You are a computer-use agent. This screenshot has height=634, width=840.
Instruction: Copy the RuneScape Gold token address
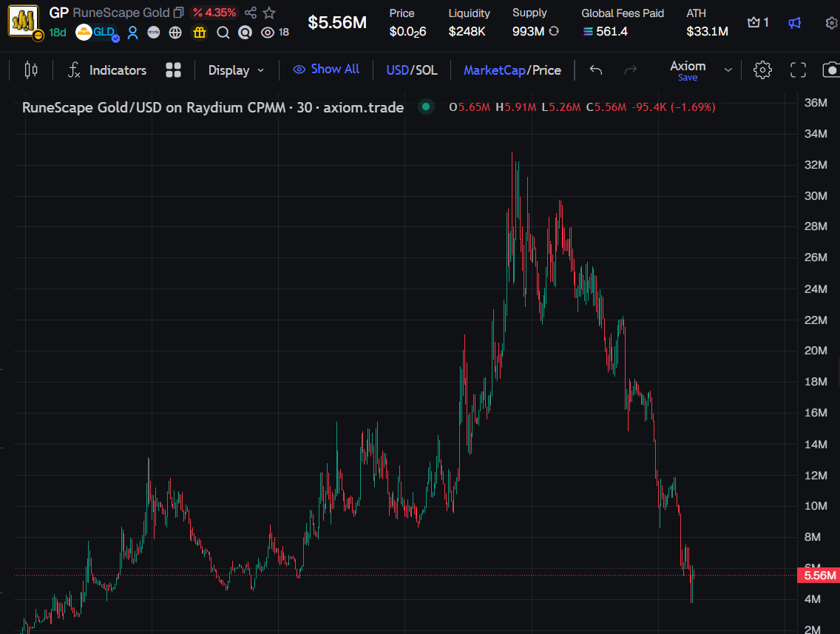[x=179, y=13]
